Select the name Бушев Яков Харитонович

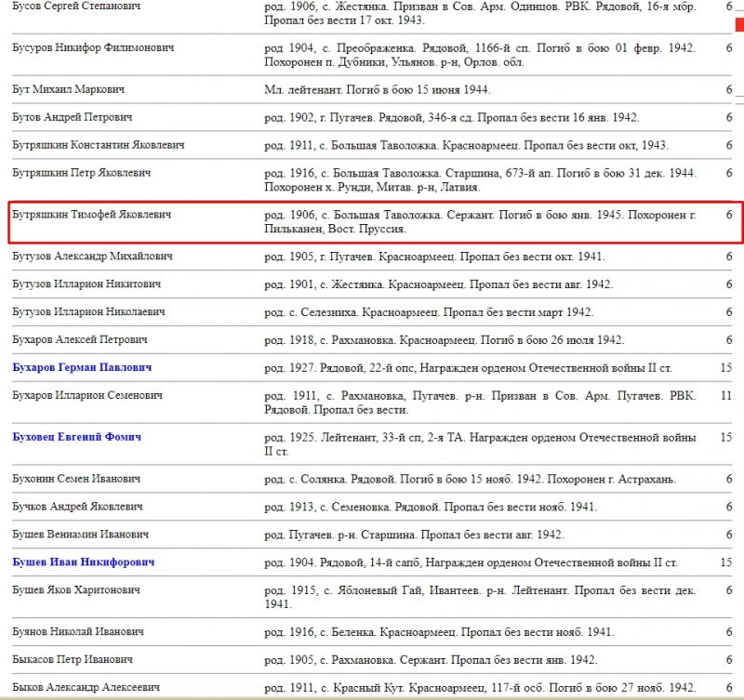pyautogui.click(x=76, y=590)
